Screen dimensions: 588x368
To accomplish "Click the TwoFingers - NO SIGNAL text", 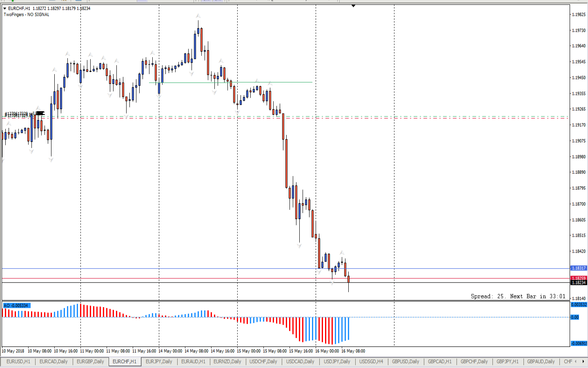I will pyautogui.click(x=27, y=14).
